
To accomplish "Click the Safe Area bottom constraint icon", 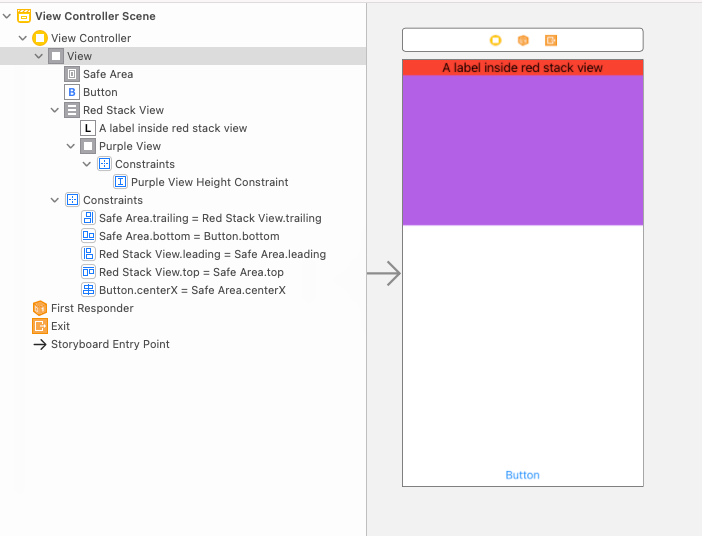I will (88, 236).
